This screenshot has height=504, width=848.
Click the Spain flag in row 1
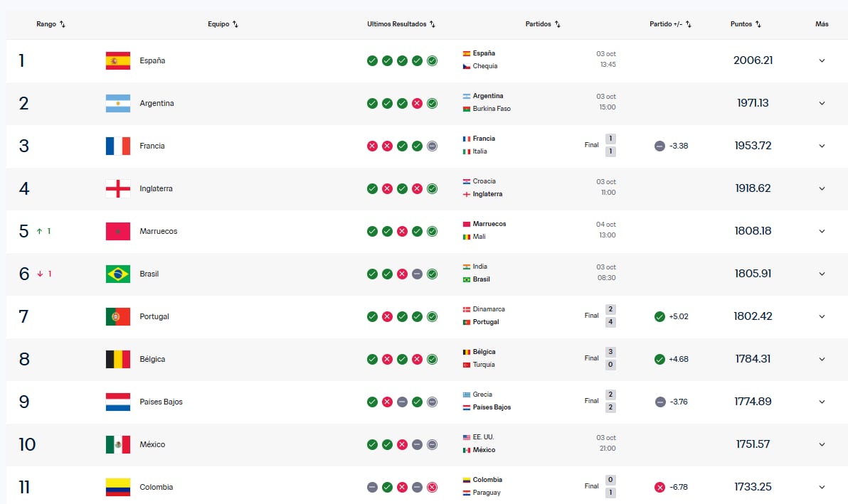click(x=118, y=60)
